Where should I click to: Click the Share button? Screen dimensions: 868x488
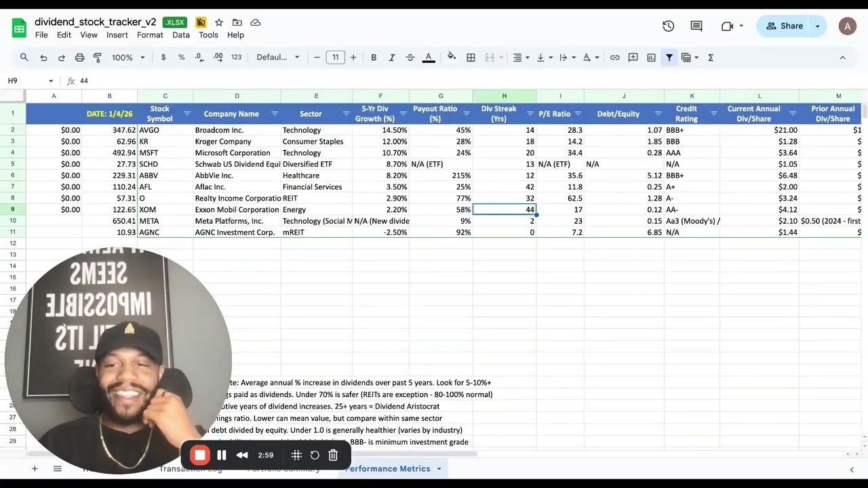click(x=785, y=26)
